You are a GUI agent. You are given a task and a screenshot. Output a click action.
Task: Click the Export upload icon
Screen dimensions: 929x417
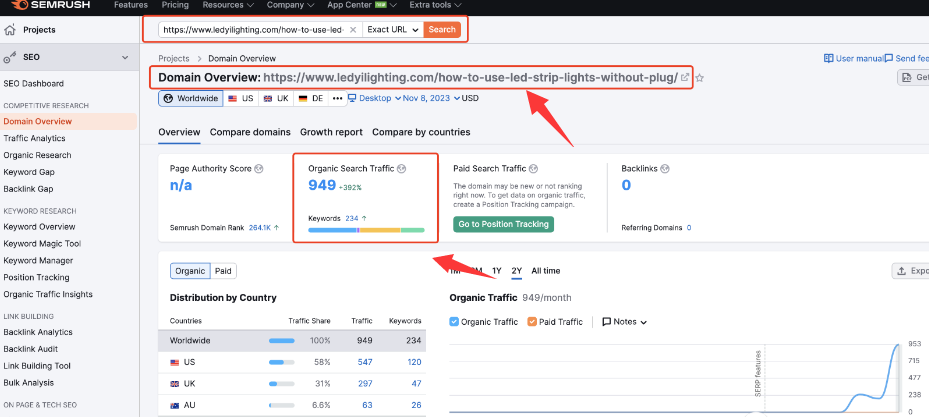click(x=902, y=271)
